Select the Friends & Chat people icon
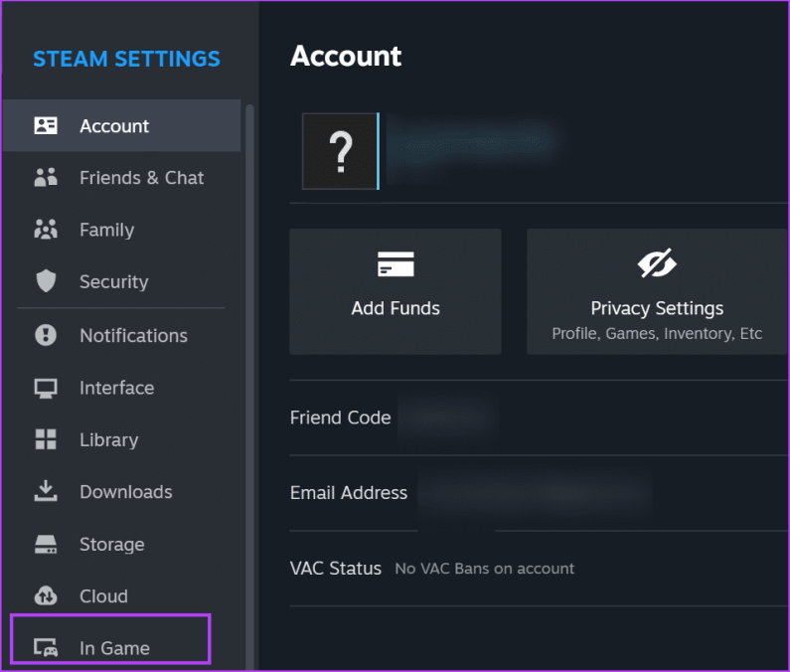 (x=46, y=178)
